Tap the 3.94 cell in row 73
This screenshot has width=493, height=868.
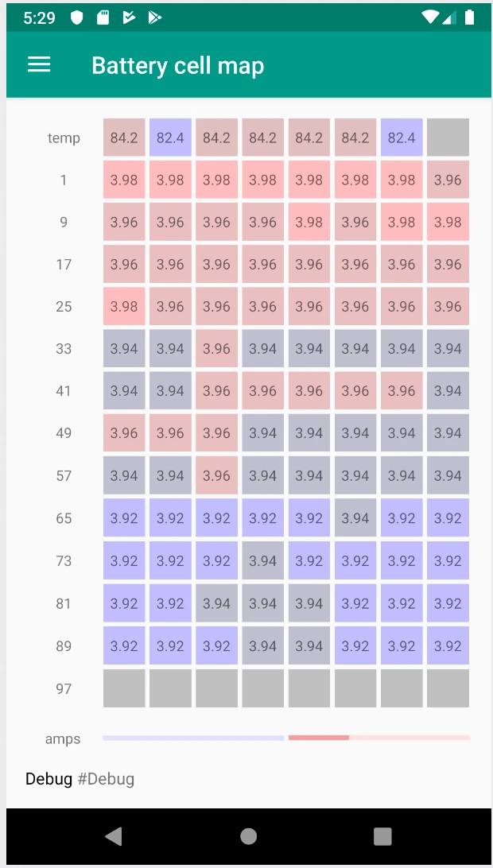pos(262,561)
